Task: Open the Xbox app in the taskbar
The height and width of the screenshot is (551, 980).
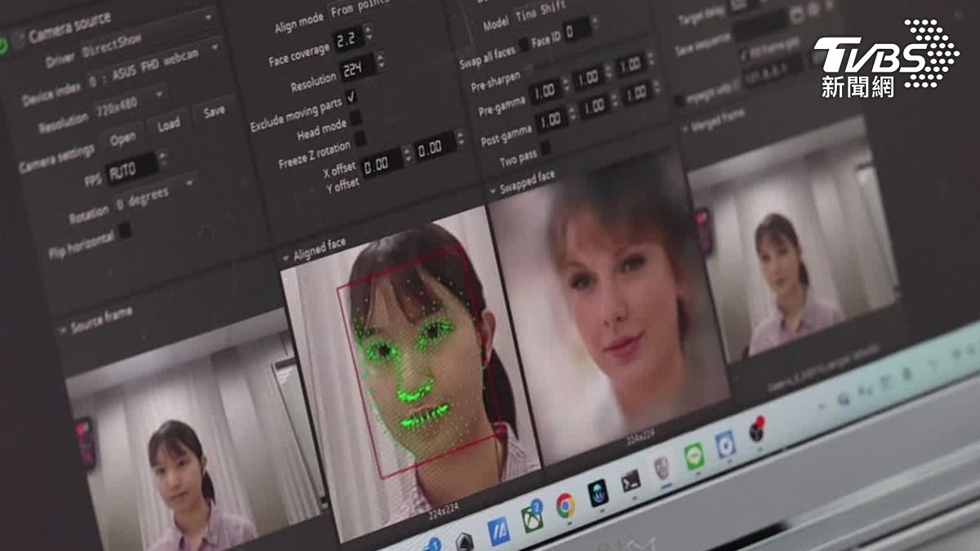Action: tap(532, 518)
